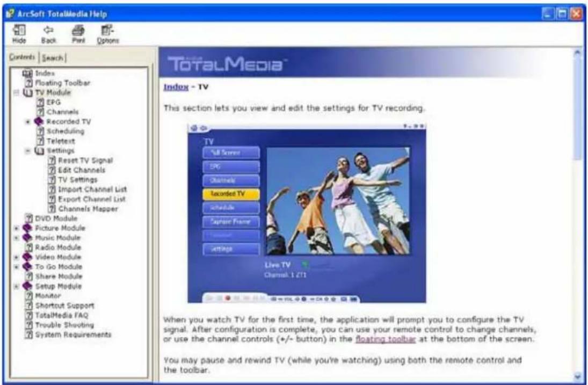Click the Radio Module page icon
Screen dimensions: 588x385
pyautogui.click(x=28, y=248)
